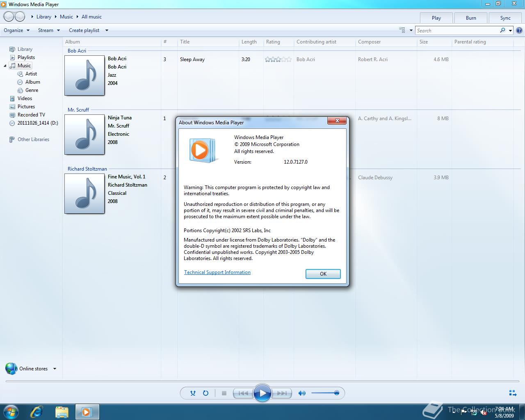
Task: Select Pictures in the navigation pane
Action: click(x=26, y=107)
